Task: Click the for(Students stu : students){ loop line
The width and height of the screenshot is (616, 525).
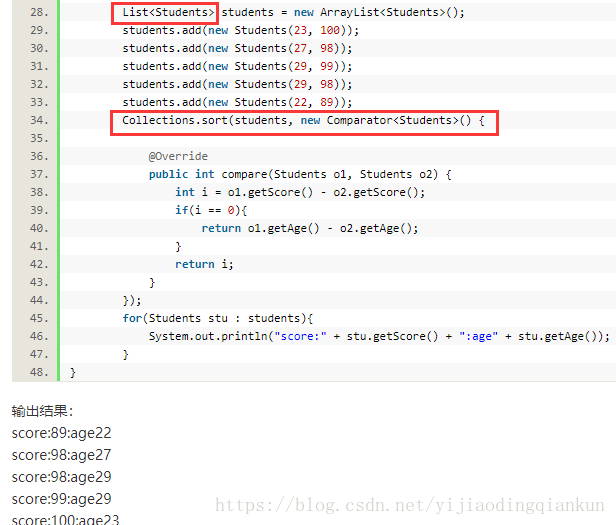Action: pyautogui.click(x=218, y=318)
